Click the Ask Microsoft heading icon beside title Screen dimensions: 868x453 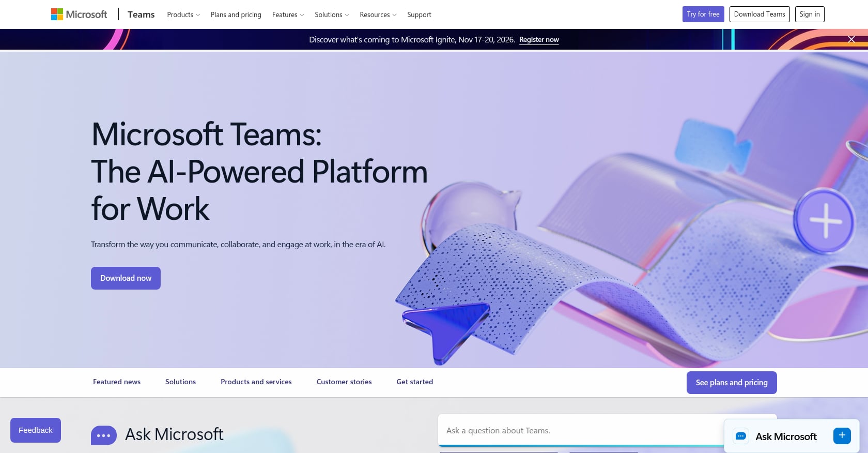(x=104, y=435)
